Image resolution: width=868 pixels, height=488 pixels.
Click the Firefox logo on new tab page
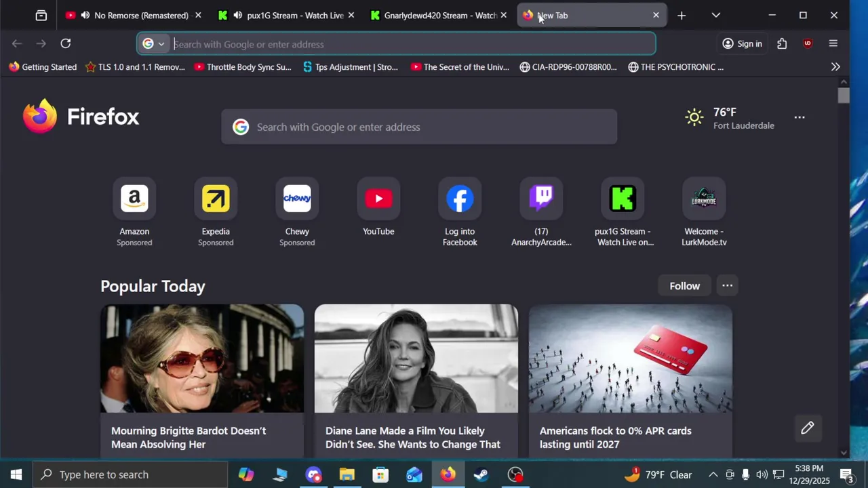[81, 117]
